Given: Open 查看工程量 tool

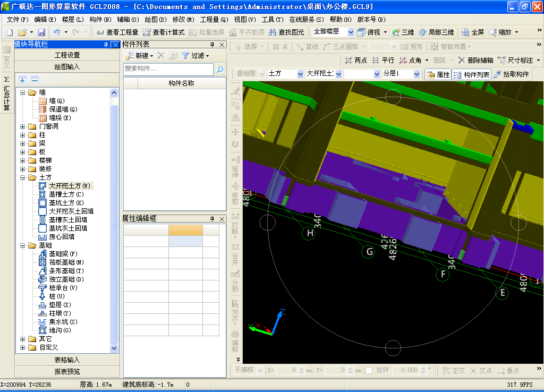Looking at the screenshot, I should tap(117, 32).
